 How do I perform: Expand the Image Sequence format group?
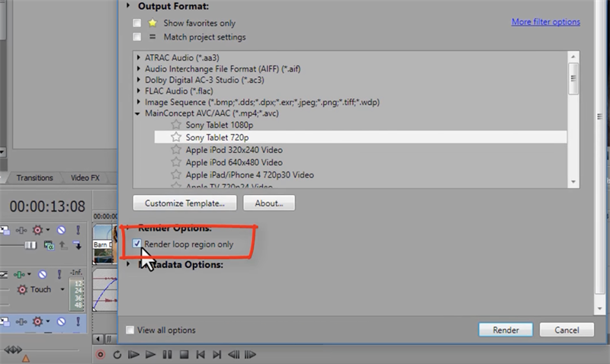tap(139, 102)
